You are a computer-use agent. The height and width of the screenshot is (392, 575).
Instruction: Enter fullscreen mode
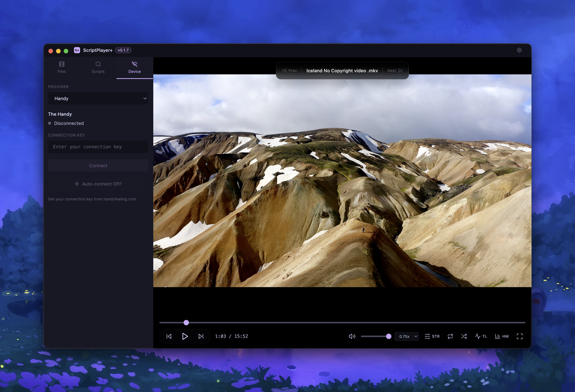(520, 336)
